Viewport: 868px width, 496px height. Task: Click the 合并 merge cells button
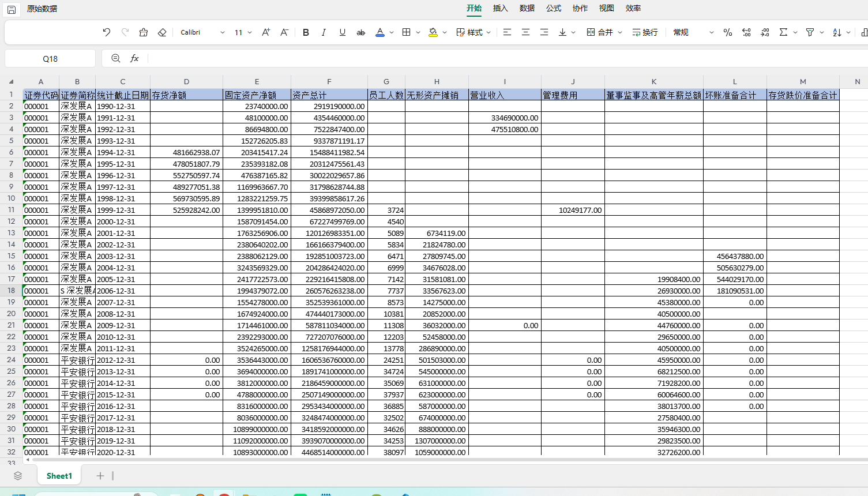click(x=600, y=32)
